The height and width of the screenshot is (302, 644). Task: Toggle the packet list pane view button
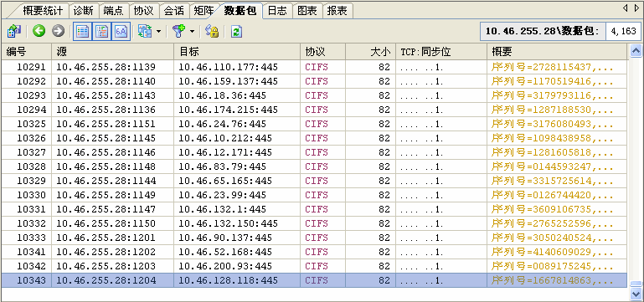(83, 32)
